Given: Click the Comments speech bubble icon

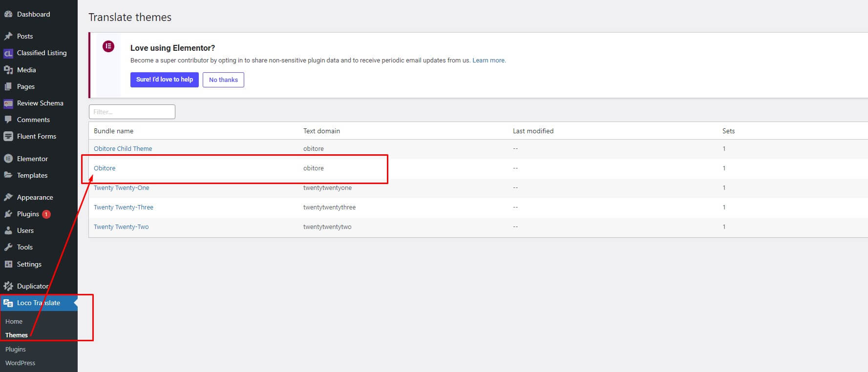Looking at the screenshot, I should (8, 120).
